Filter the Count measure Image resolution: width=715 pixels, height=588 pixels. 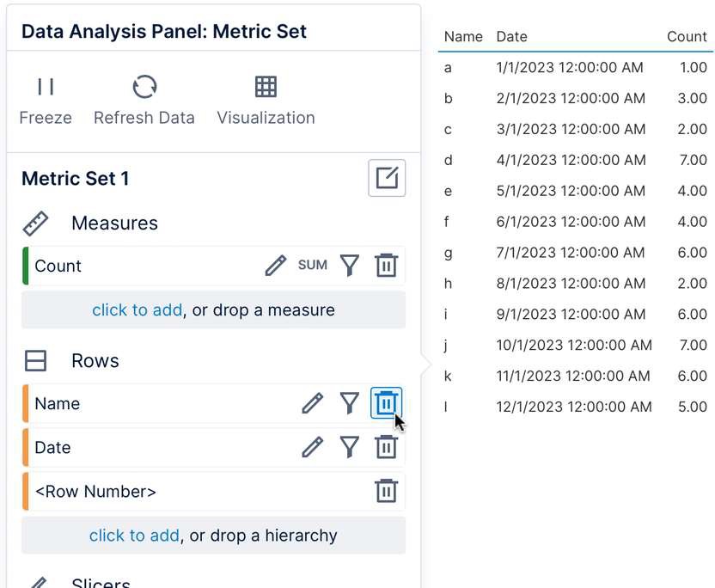(x=349, y=266)
